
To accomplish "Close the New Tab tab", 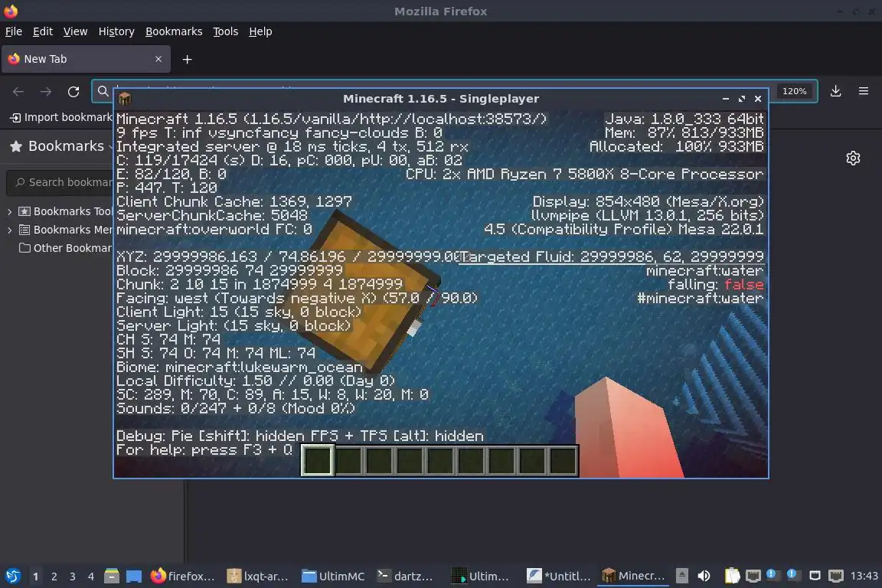I will [x=158, y=59].
